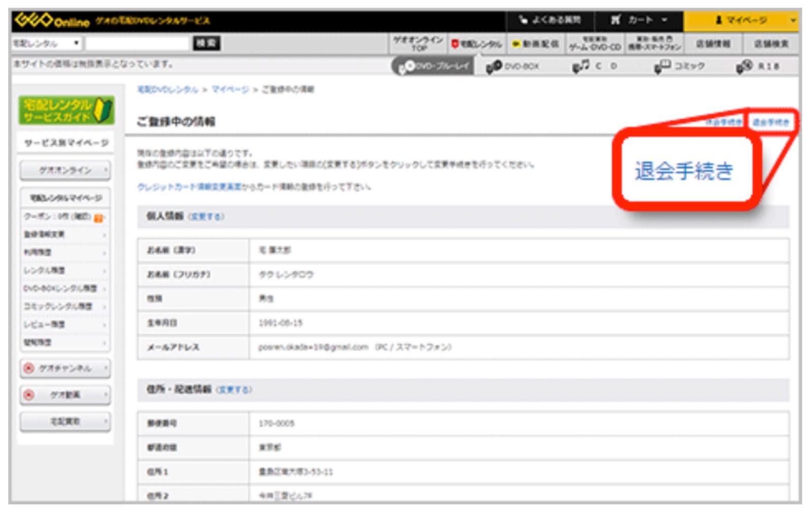Image resolution: width=812 pixels, height=511 pixels.
Task: Go to ゲオオンライン TOP tab
Action: point(418,44)
